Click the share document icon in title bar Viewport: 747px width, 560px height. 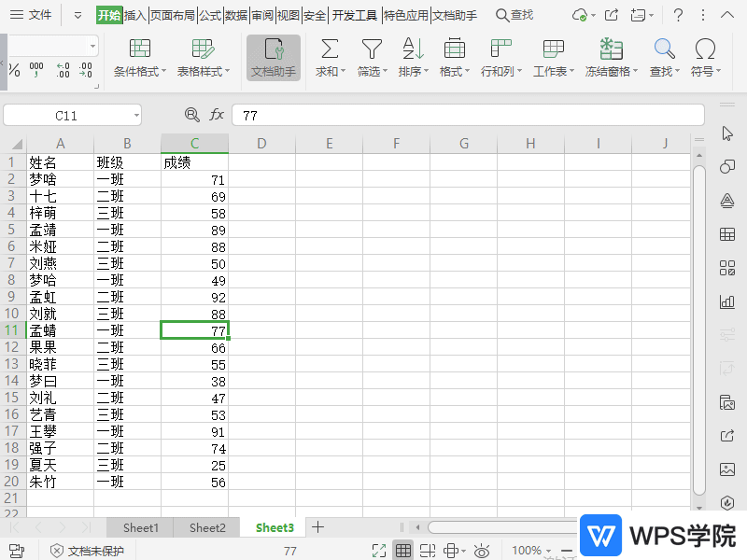[x=612, y=15]
